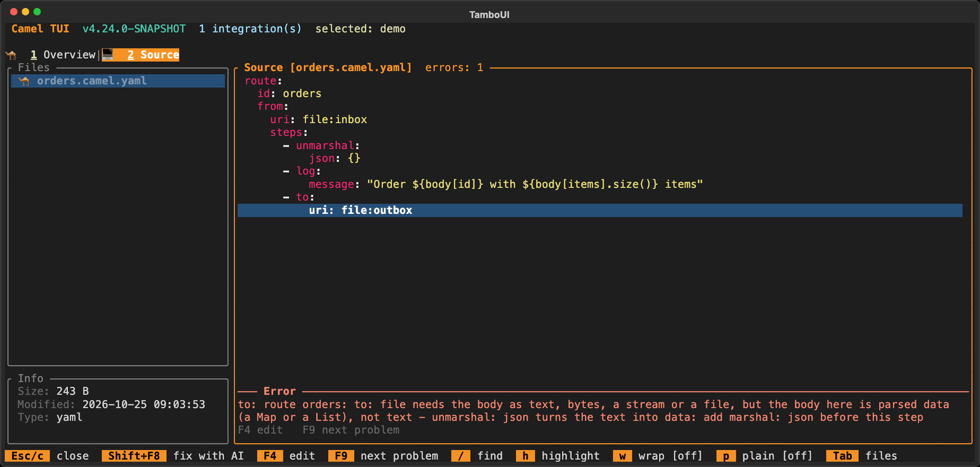Click the error message starting 'to: route orders'
980x467 pixels.
[x=594, y=411]
